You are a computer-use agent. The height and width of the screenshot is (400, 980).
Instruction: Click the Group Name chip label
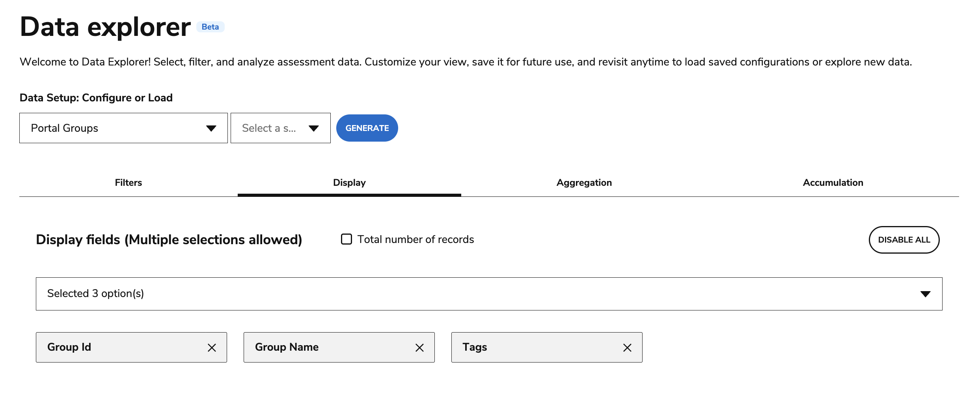[287, 347]
